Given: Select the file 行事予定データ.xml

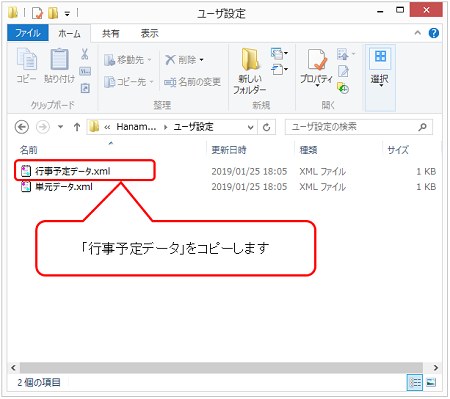Looking at the screenshot, I should [x=73, y=171].
